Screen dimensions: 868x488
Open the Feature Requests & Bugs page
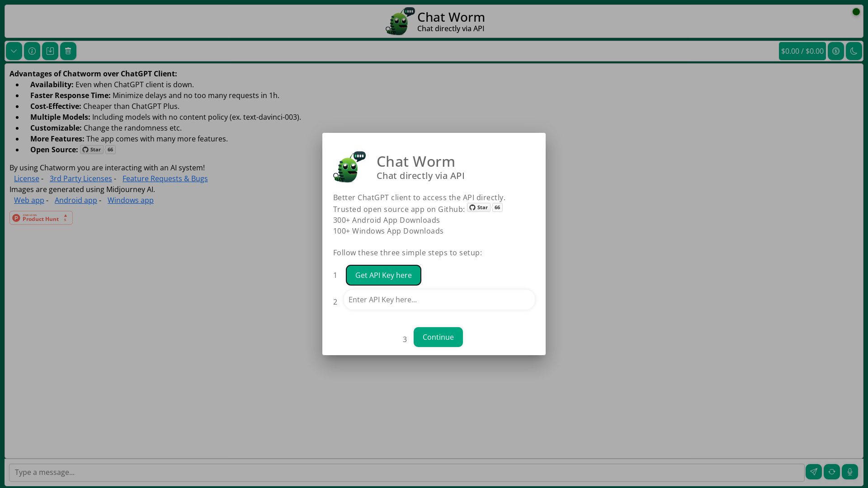pos(165,178)
